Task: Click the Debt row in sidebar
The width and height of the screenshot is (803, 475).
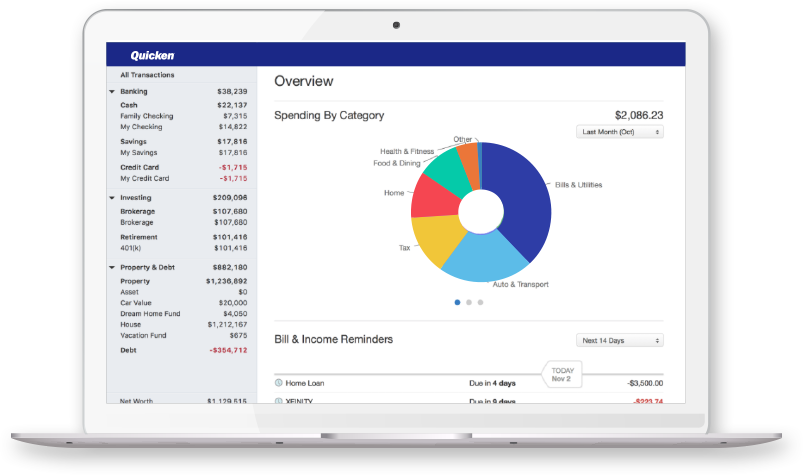Action: [x=183, y=350]
